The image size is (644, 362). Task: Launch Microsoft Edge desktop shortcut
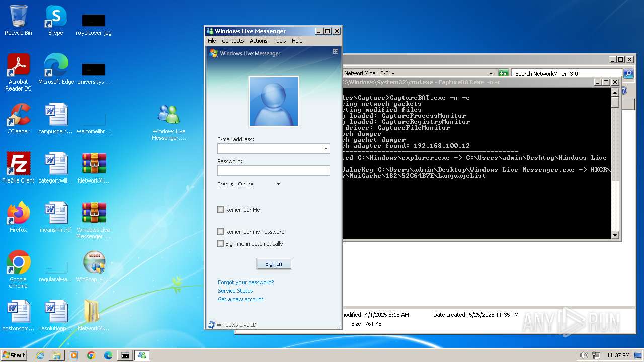[56, 69]
